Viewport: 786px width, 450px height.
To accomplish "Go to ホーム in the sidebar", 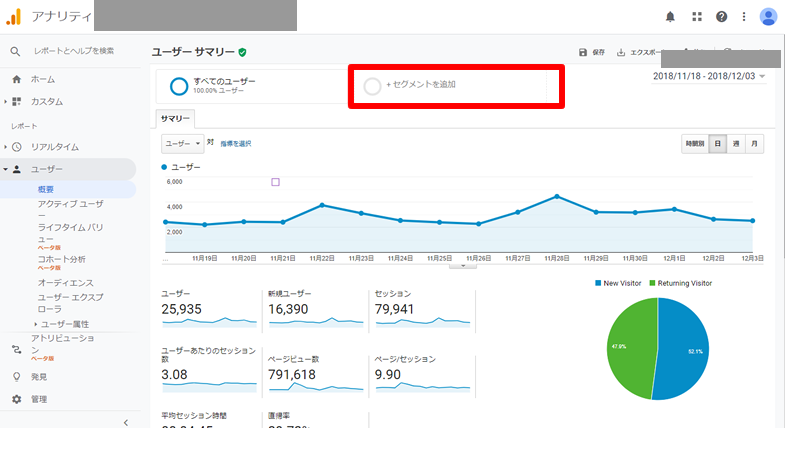I will [x=43, y=79].
